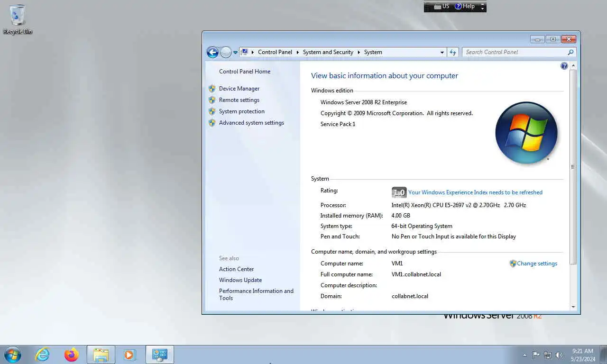The image size is (607, 364).
Task: Click the shield icon beside Change settings
Action: 513,264
